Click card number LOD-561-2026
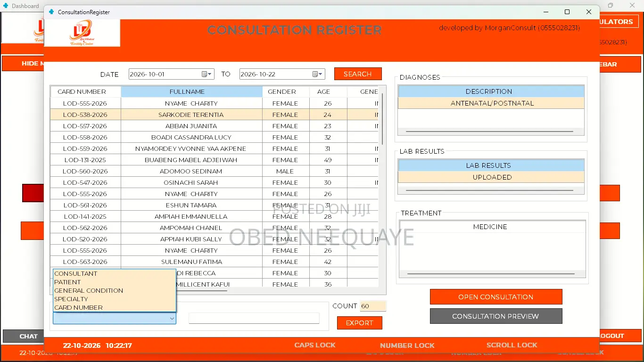Screen dimensions: 644x362 (85, 205)
